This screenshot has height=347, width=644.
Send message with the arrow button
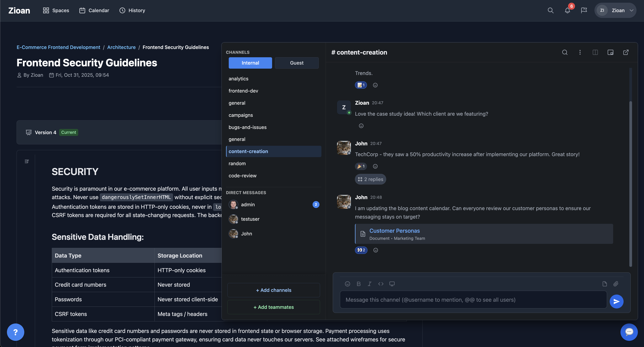click(x=616, y=302)
